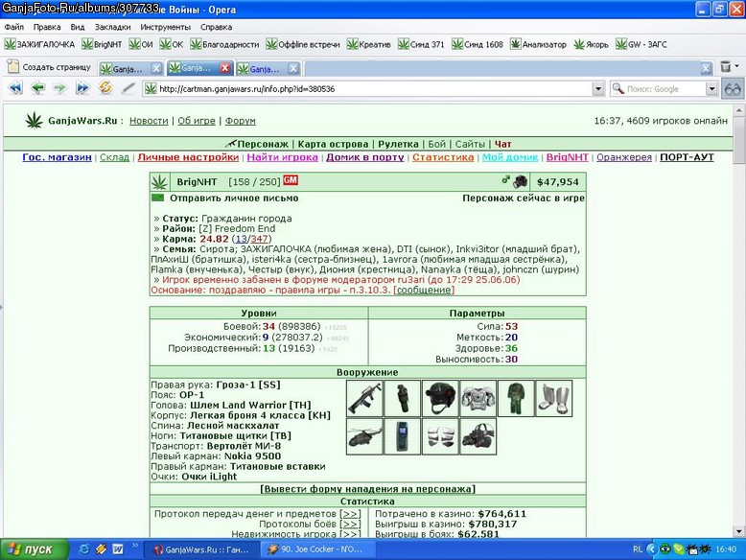This screenshot has height=560, width=746.
Task: Click the wand pencil icon in toolbar
Action: (x=128, y=88)
